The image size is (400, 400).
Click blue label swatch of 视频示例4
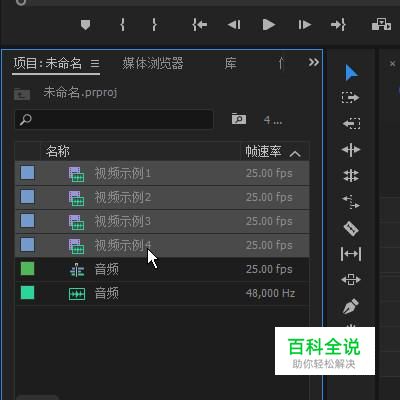click(x=27, y=245)
